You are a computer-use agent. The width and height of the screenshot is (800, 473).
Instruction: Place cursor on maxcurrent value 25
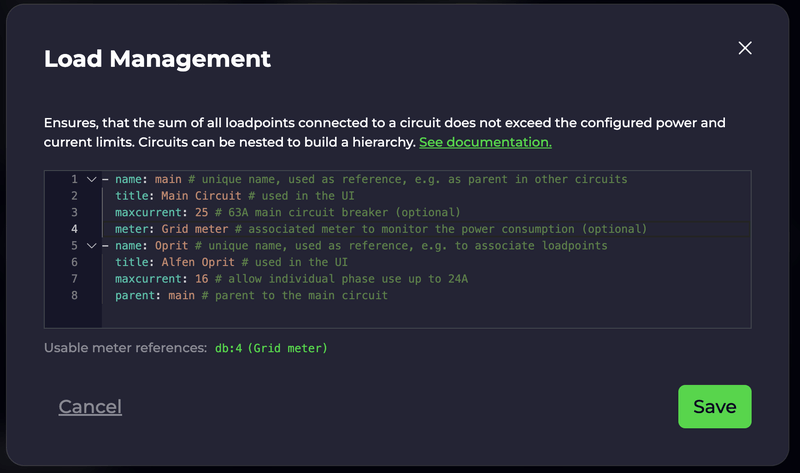(x=202, y=212)
